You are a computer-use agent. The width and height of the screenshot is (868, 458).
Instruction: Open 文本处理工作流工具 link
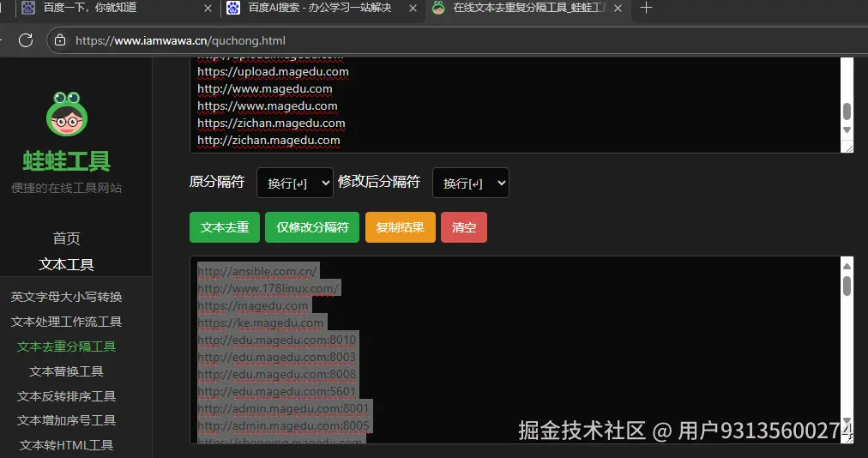click(66, 322)
